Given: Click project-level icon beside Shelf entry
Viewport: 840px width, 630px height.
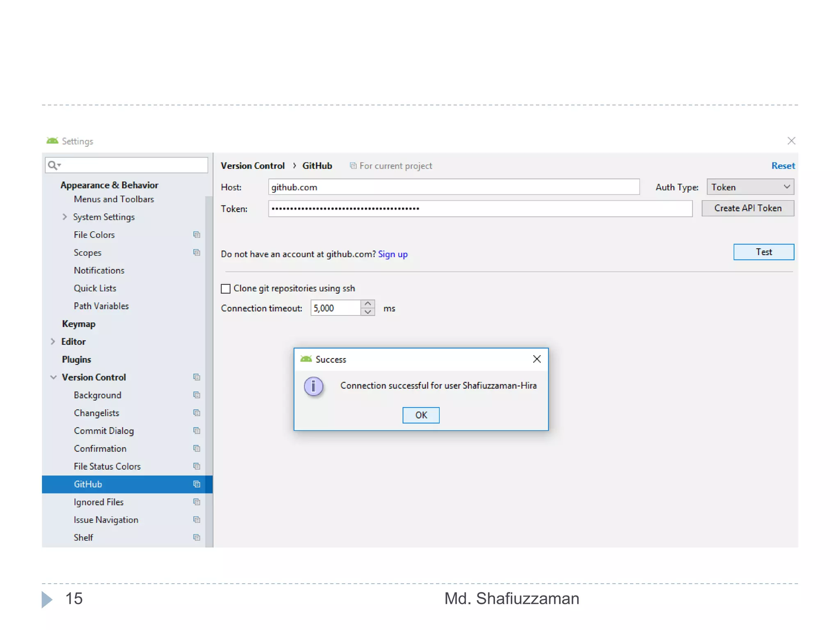Looking at the screenshot, I should [x=196, y=537].
